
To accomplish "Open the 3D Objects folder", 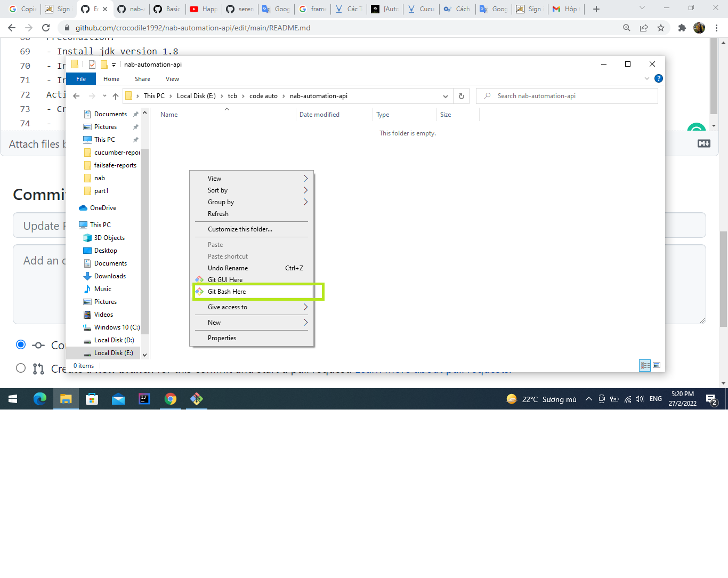I will [x=109, y=238].
